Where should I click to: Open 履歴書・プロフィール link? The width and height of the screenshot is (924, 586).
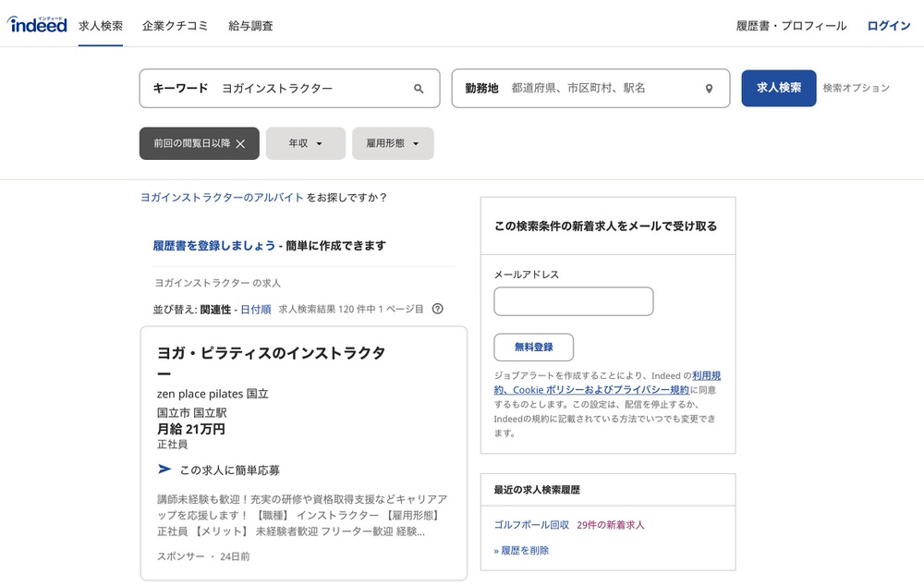click(791, 26)
